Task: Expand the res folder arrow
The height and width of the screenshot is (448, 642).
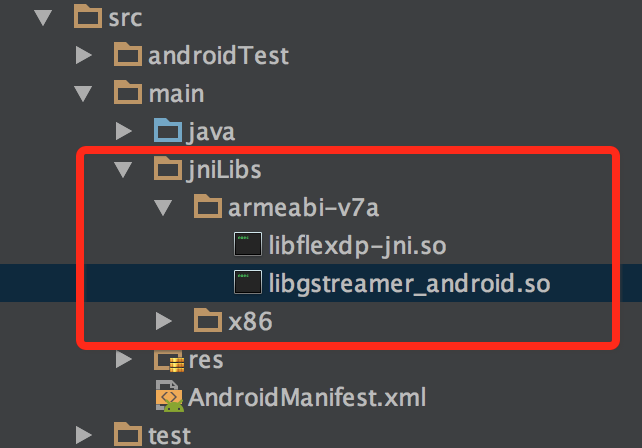Action: point(124,359)
